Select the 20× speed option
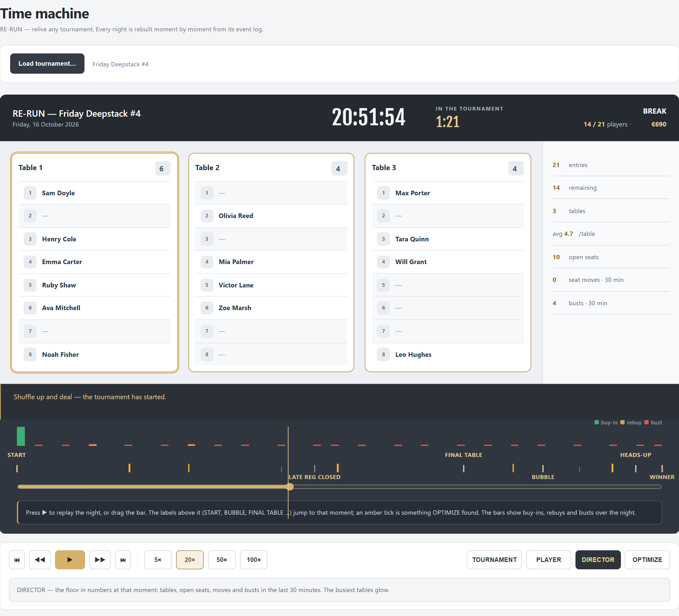679x616 pixels. tap(190, 560)
